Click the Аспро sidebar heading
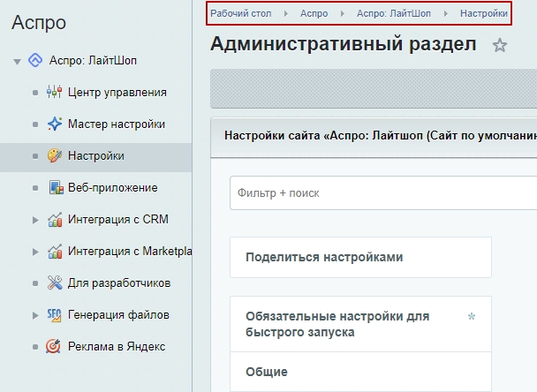Viewport: 537px width, 392px height. (x=39, y=23)
